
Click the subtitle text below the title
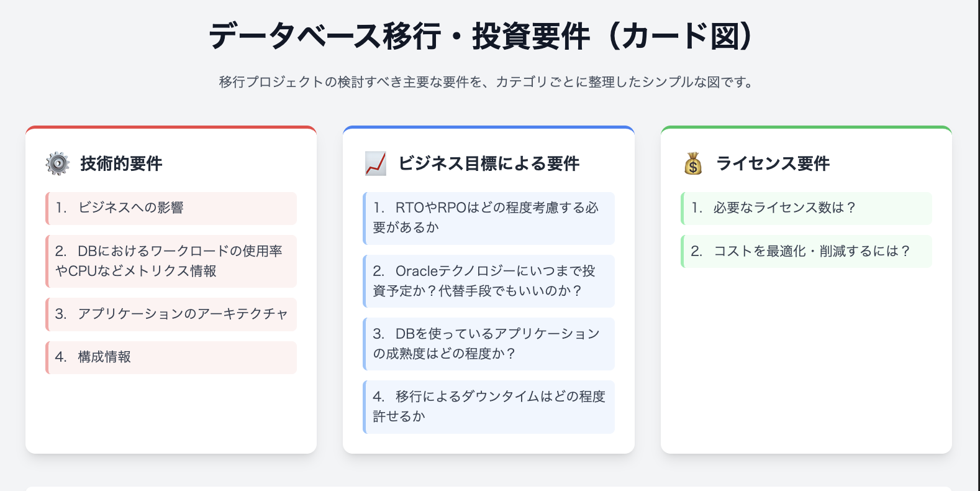pos(488,82)
